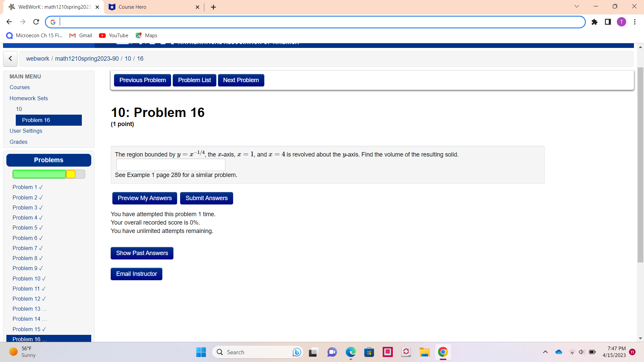Click the Show Past Answers button
Image resolution: width=644 pixels, height=362 pixels.
click(142, 253)
